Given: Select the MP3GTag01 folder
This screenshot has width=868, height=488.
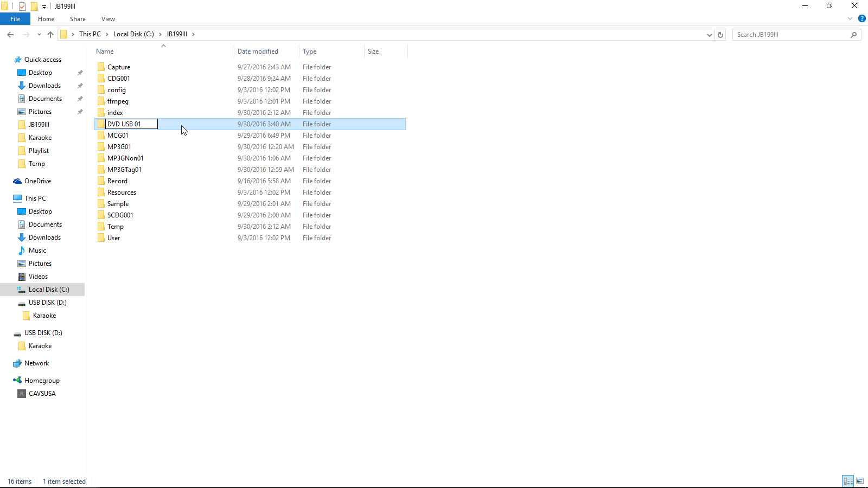Looking at the screenshot, I should click(124, 170).
